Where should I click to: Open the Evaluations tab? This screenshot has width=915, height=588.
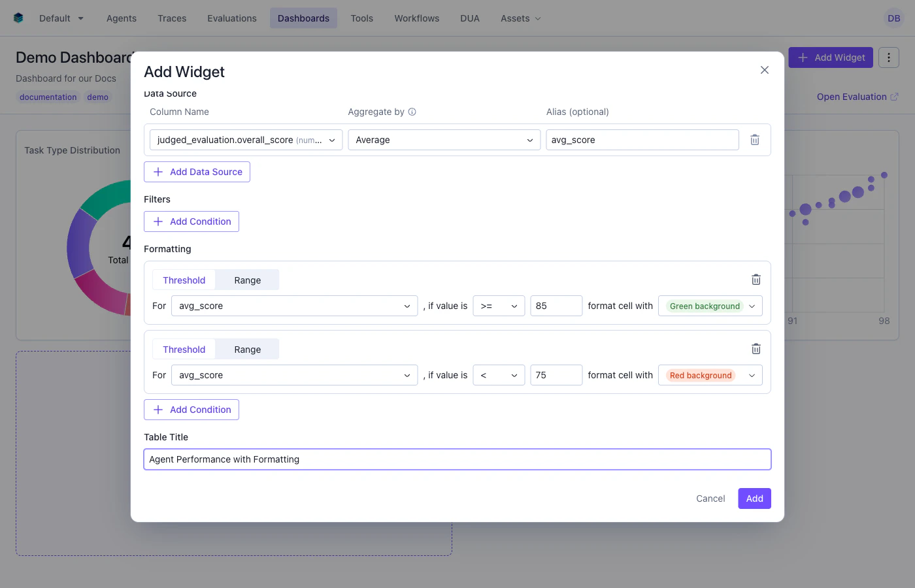pos(232,18)
